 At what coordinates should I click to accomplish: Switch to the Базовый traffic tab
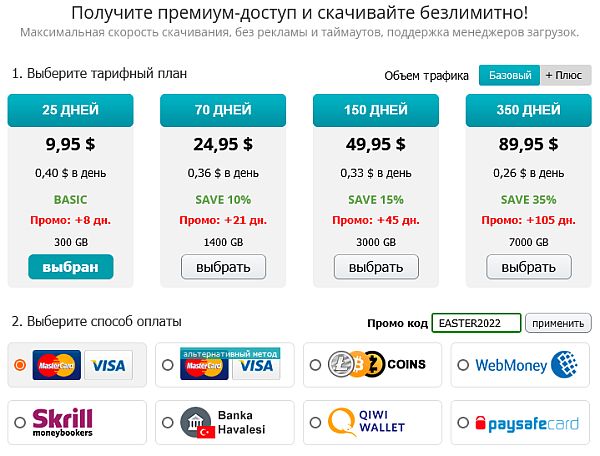(509, 75)
